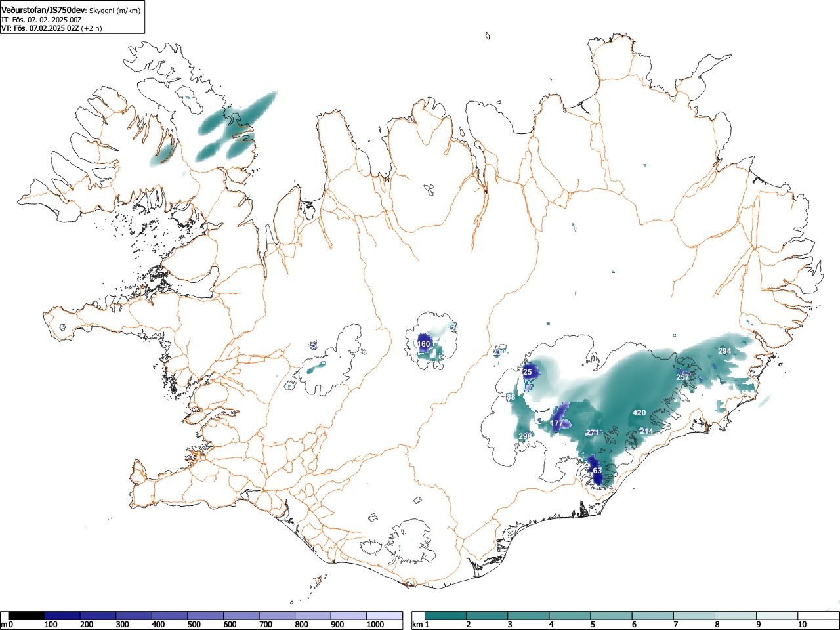Click the map value '298' on the west glacier edge
840x630 pixels.
(525, 436)
